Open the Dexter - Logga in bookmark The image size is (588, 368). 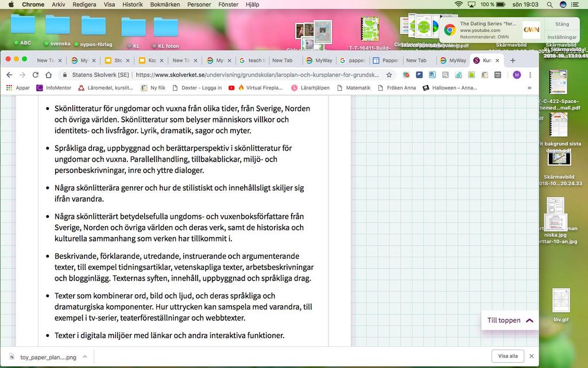coord(197,87)
